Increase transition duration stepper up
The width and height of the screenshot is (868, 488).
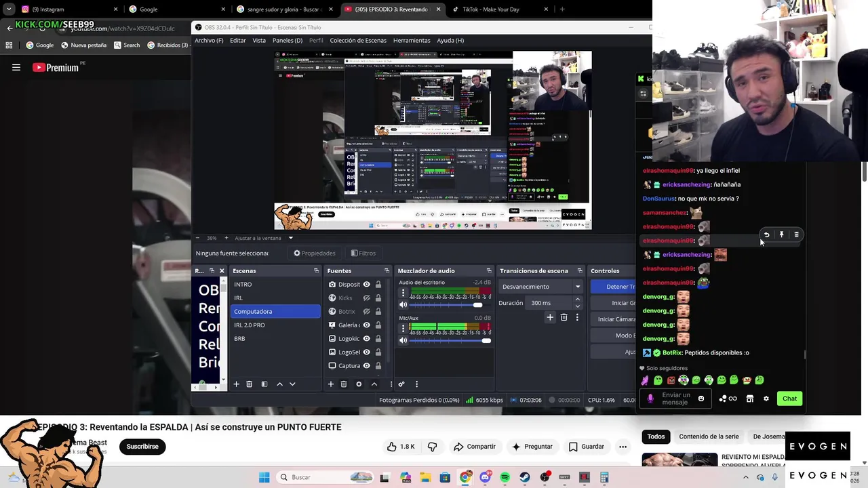pyautogui.click(x=578, y=300)
